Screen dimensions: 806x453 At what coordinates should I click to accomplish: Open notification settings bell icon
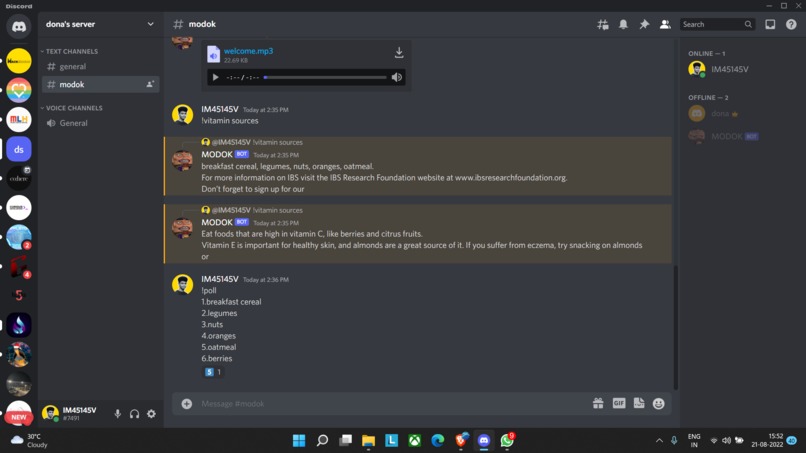[623, 24]
